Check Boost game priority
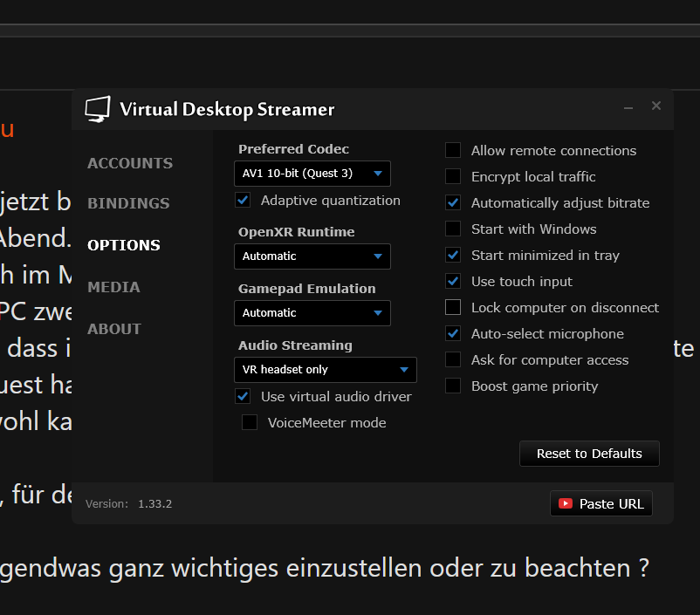 tap(453, 386)
